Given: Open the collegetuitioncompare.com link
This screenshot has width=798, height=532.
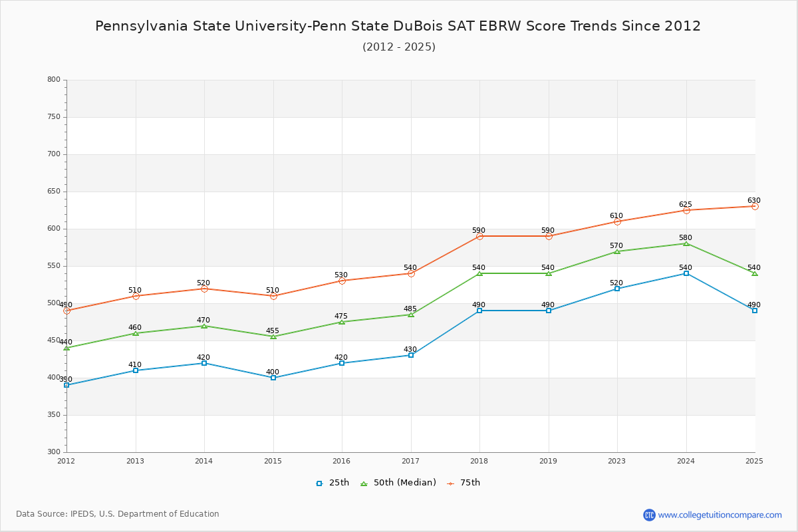Looking at the screenshot, I should [720, 515].
